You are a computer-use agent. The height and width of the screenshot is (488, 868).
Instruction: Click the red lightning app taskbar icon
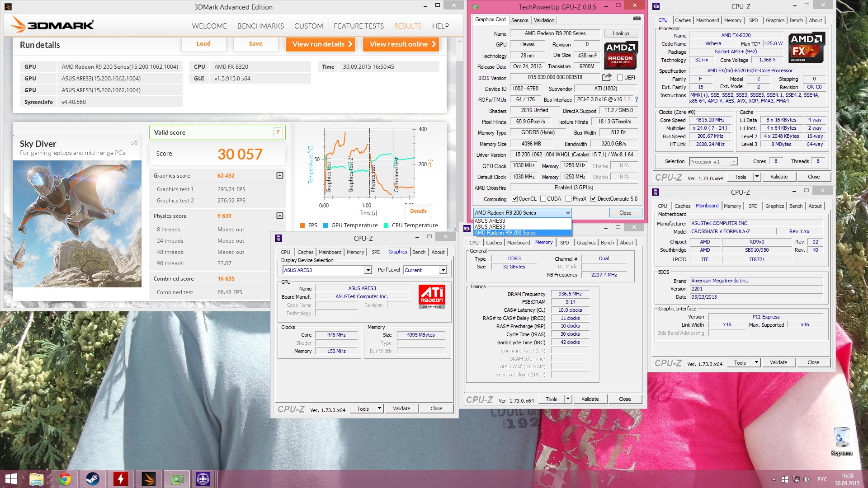121,479
